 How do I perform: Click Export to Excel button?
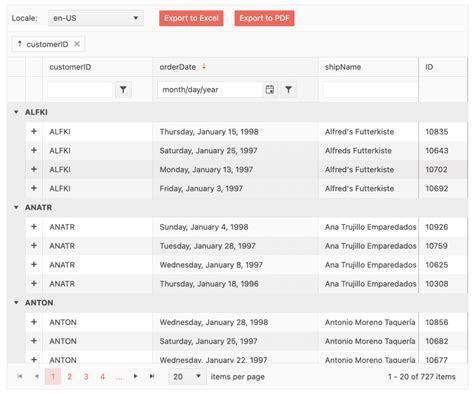pyautogui.click(x=191, y=18)
